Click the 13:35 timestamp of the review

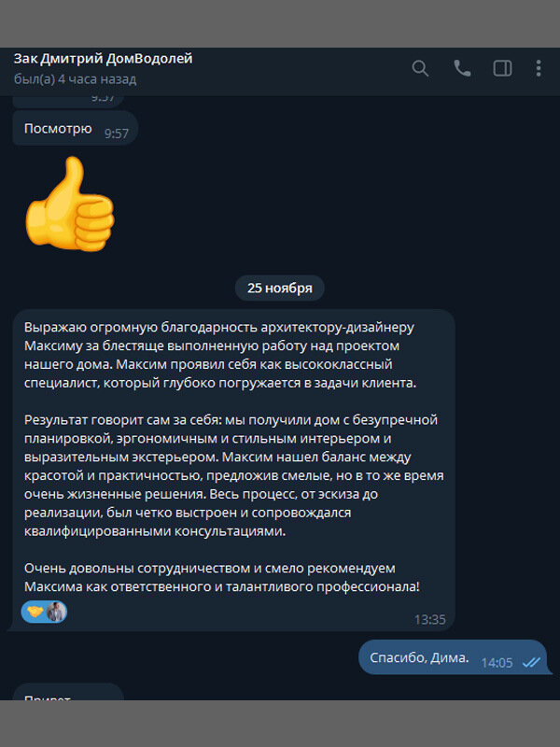coord(429,620)
